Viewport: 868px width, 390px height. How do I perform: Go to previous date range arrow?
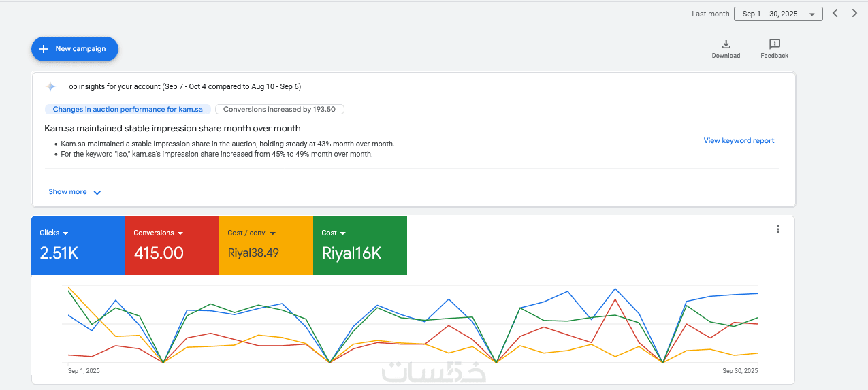[835, 14]
